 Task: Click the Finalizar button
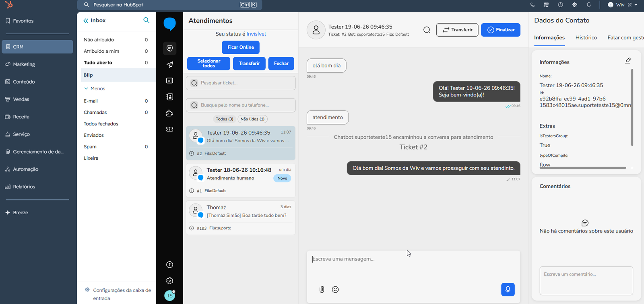click(501, 30)
